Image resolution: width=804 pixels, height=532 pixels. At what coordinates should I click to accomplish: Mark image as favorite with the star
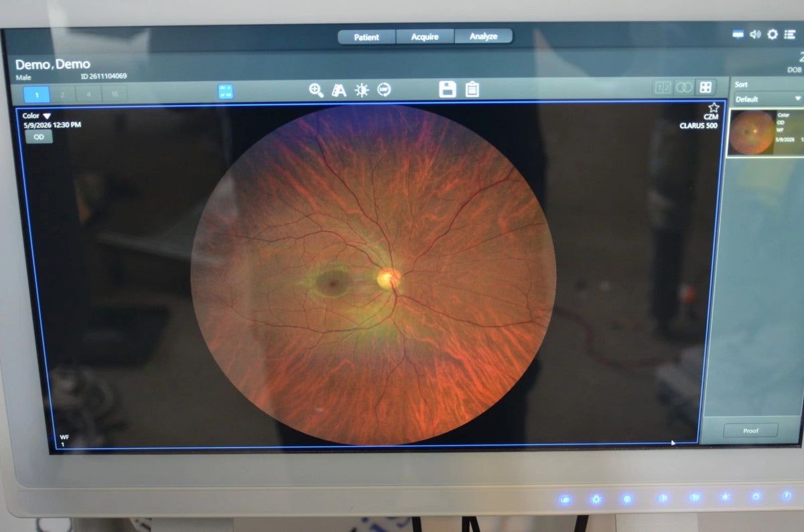(714, 107)
